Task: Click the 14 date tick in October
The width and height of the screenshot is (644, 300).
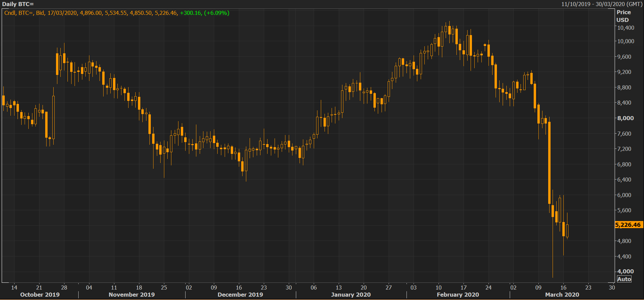Action: [14, 288]
